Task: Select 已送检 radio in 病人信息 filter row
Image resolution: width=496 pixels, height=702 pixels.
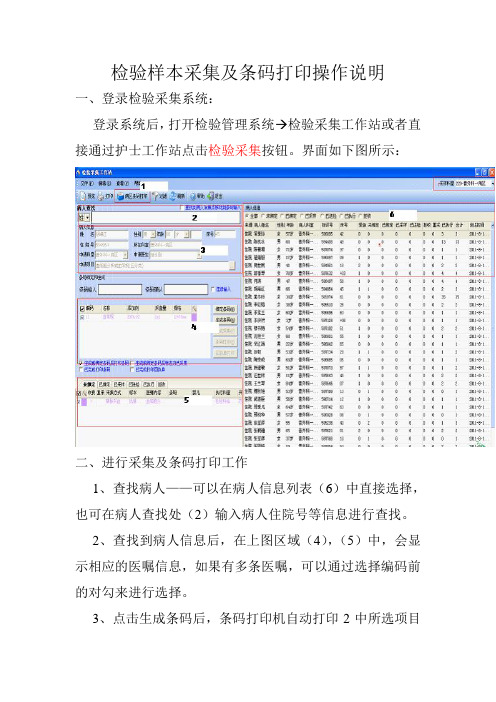Action: 322,216
